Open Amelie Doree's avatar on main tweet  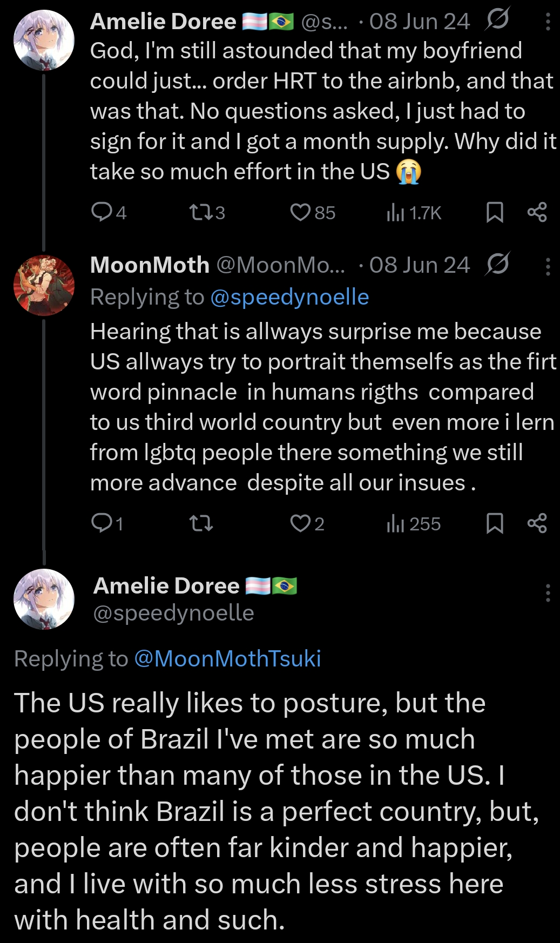click(x=44, y=599)
